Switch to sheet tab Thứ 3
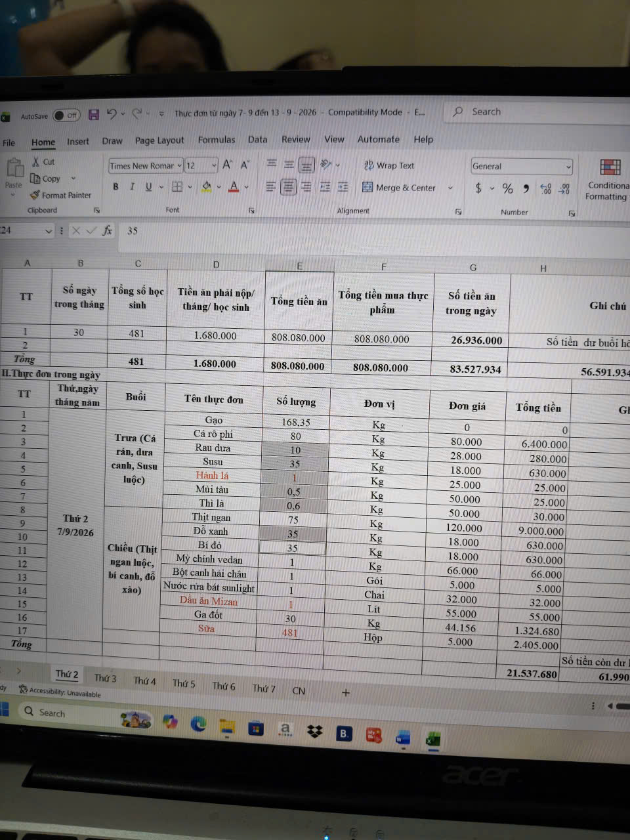Viewport: 630px width, 840px height. tap(105, 678)
